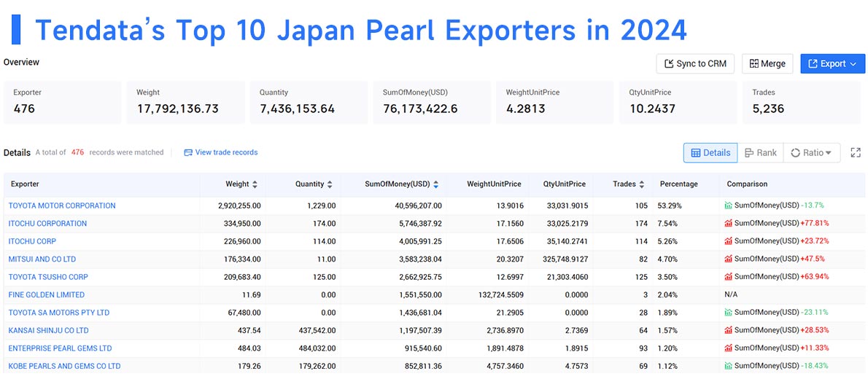This screenshot has height=379, width=868.
Task: Open KANSAI SHINJU CO LTD link
Action: click(x=49, y=330)
